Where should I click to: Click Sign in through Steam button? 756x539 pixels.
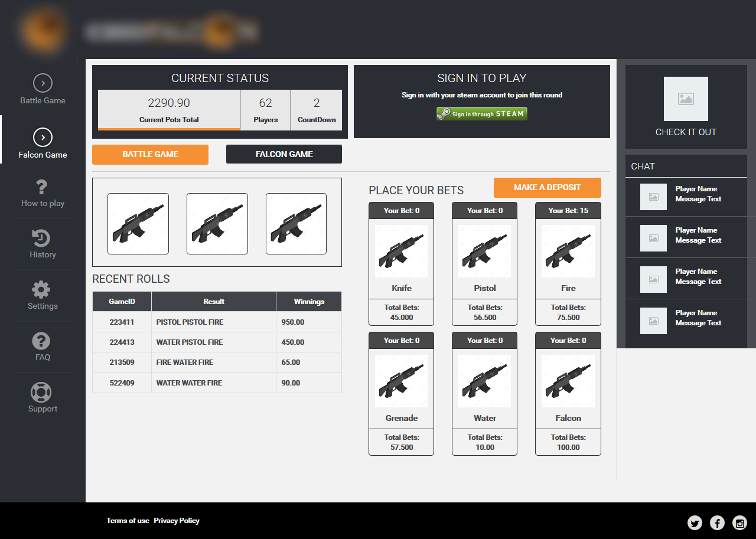481,114
